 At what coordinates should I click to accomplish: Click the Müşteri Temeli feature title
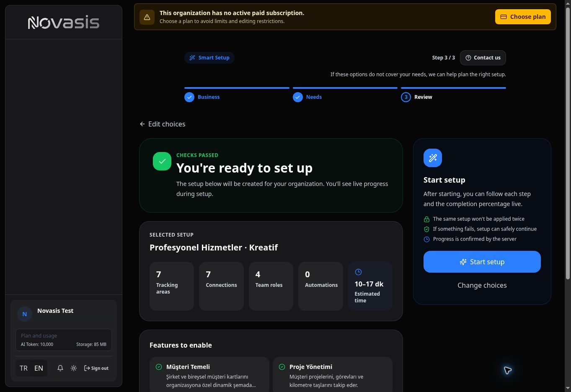pyautogui.click(x=188, y=367)
